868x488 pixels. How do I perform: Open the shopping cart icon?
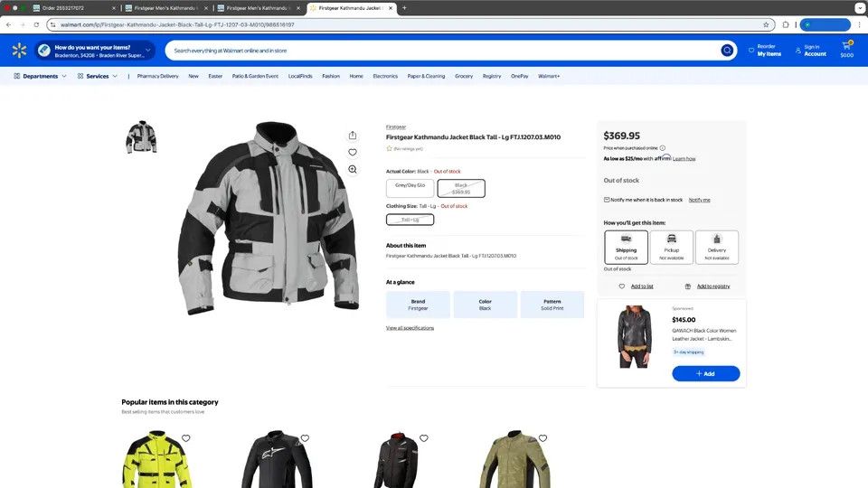[x=846, y=46]
